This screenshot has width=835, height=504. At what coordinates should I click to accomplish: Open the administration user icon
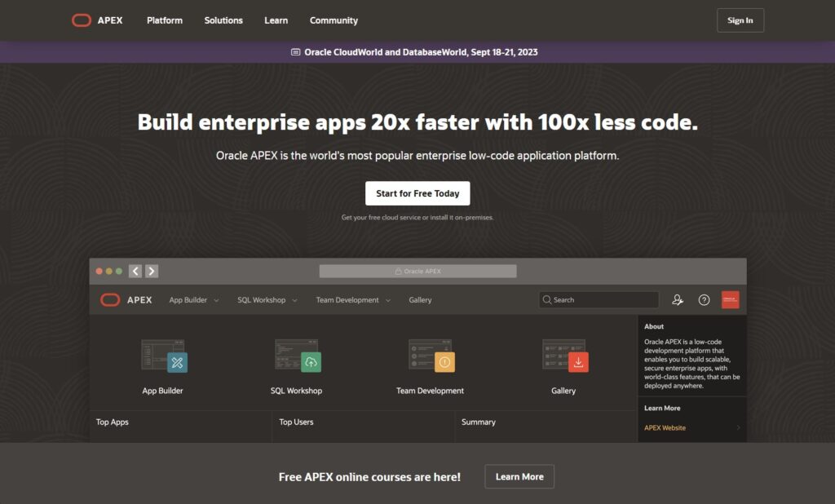pyautogui.click(x=678, y=300)
